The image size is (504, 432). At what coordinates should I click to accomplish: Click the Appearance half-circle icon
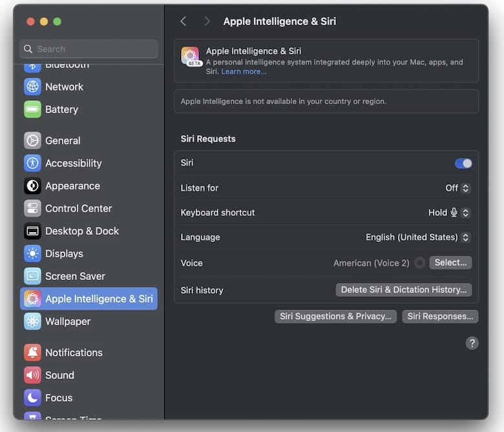[32, 186]
